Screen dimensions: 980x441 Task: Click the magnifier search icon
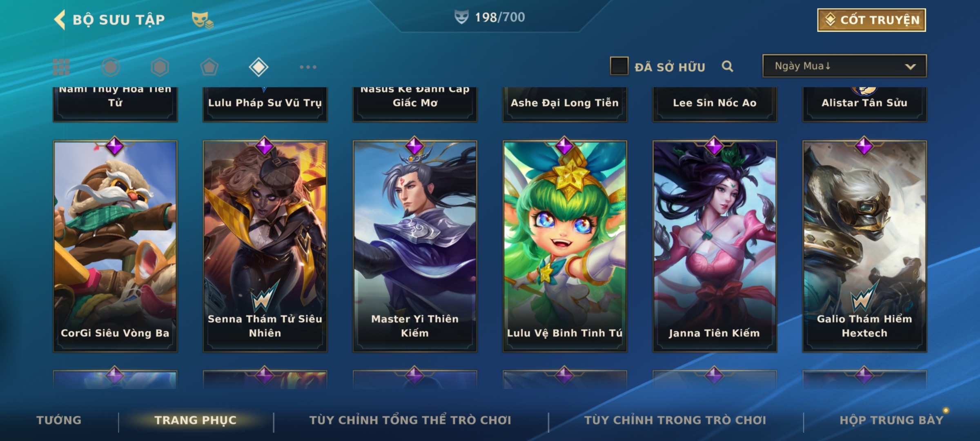(727, 66)
